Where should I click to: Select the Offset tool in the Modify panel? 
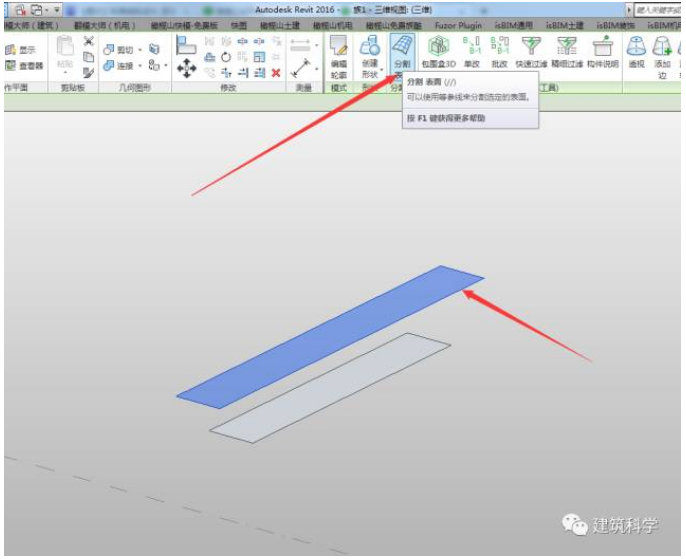pyautogui.click(x=210, y=57)
